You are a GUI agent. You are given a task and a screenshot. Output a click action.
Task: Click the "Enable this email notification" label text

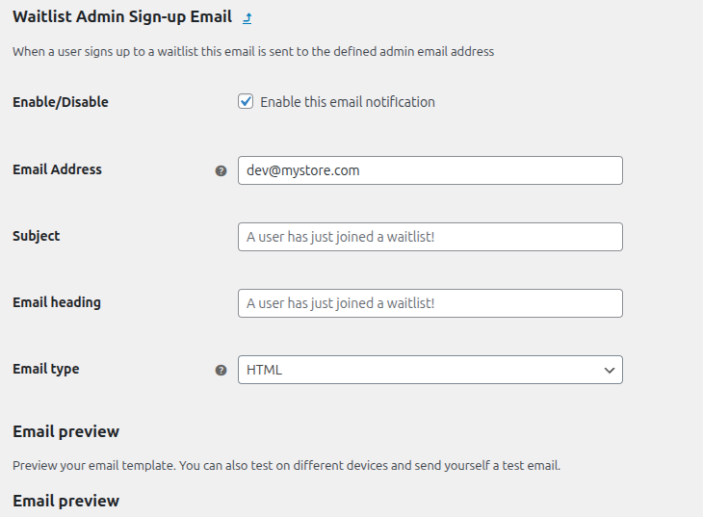pos(347,102)
